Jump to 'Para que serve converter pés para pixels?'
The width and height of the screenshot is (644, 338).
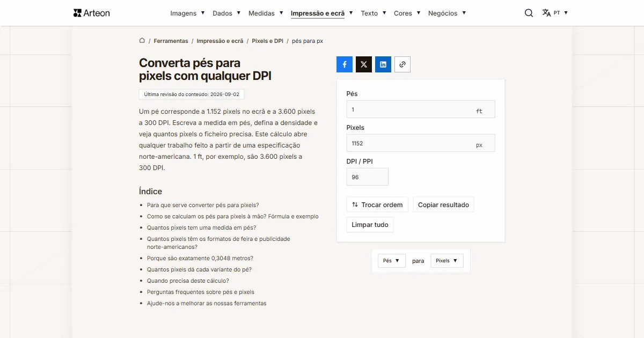click(203, 205)
